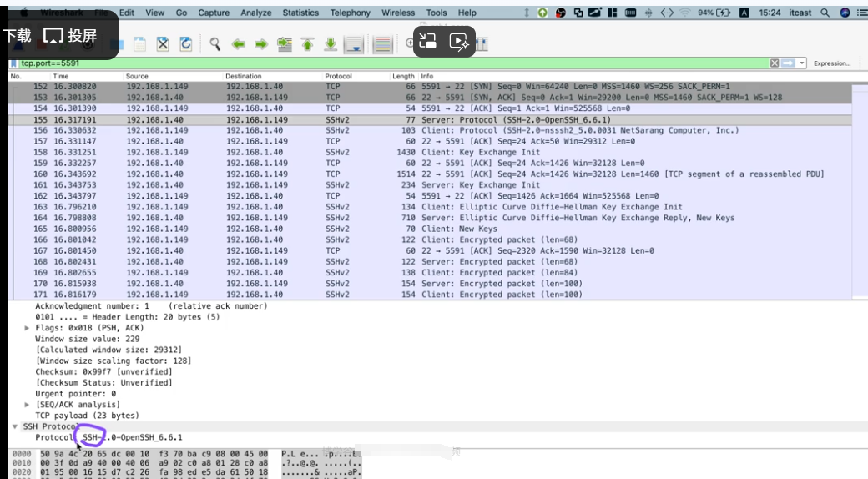This screenshot has width=868, height=479.
Task: Click the Reload capture file icon
Action: click(x=186, y=43)
